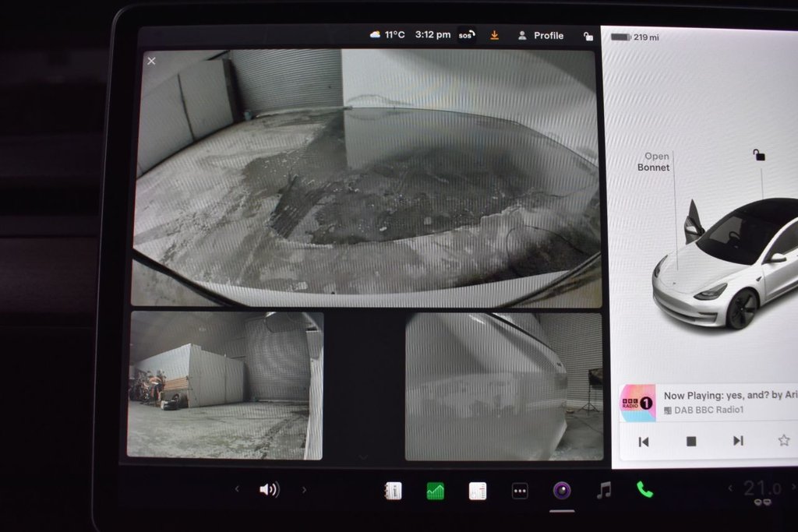
Task: Toggle the lock icon in status bar
Action: pos(588,36)
